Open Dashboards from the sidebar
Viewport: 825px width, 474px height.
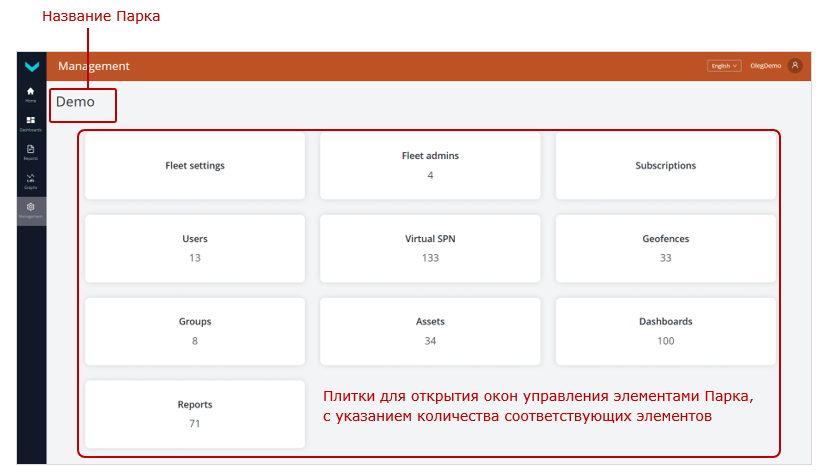point(31,124)
